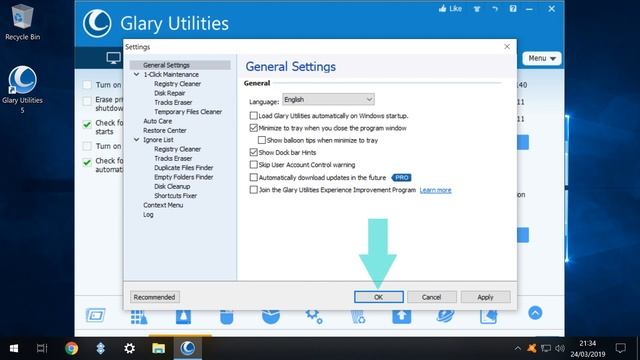Open the pie chart disk analyzer dock icon
The width and height of the screenshot is (640, 360).
[271, 317]
